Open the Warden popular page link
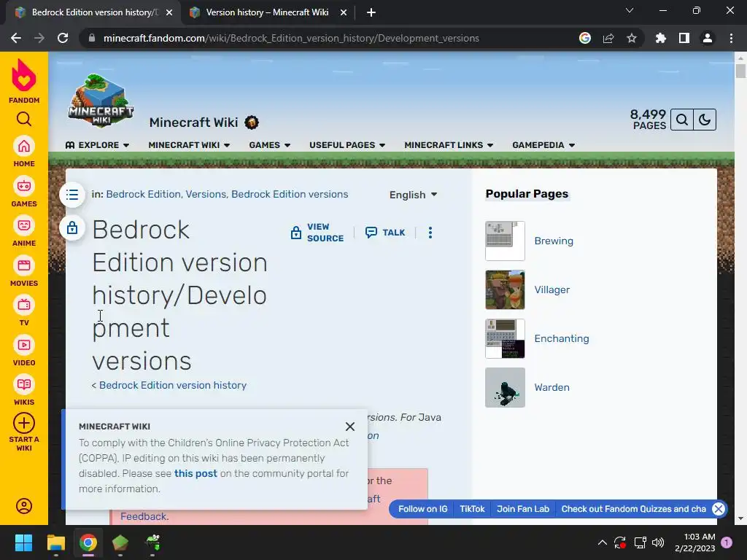Image resolution: width=747 pixels, height=560 pixels. click(x=551, y=388)
